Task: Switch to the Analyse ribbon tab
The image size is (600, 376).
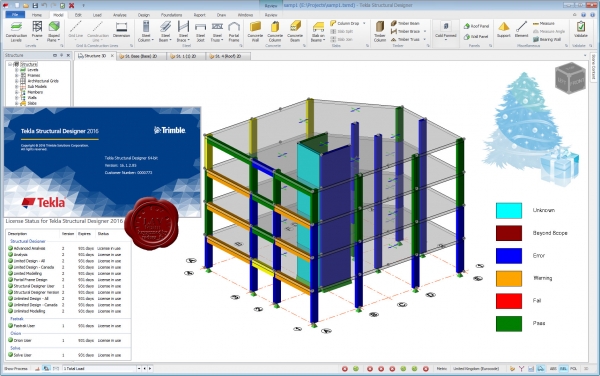Action: 120,15
